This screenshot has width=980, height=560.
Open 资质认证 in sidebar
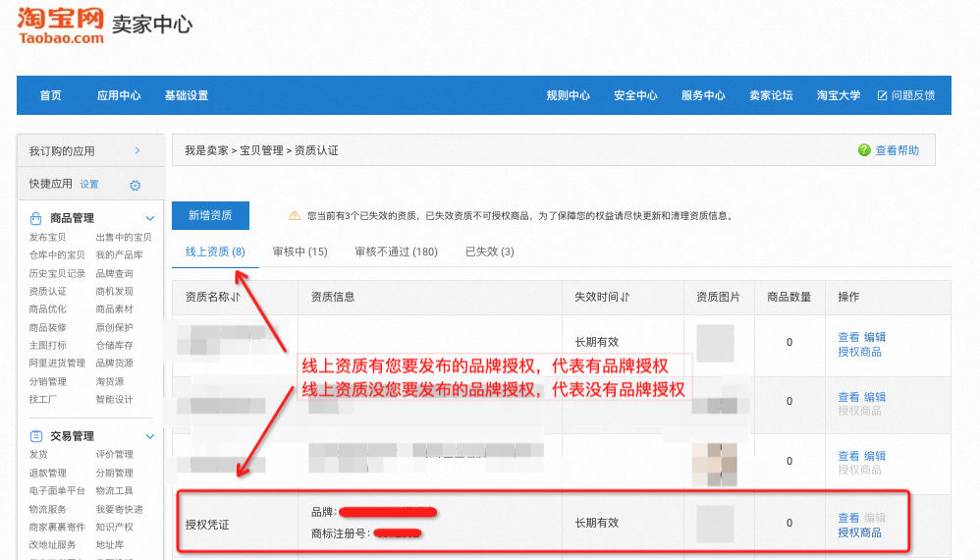[47, 291]
